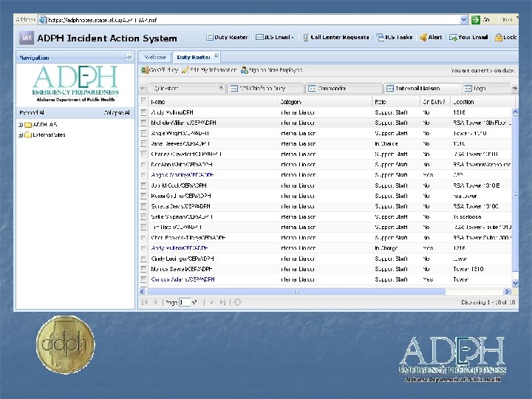Expand the ADPH IAS tree node

click(21, 125)
